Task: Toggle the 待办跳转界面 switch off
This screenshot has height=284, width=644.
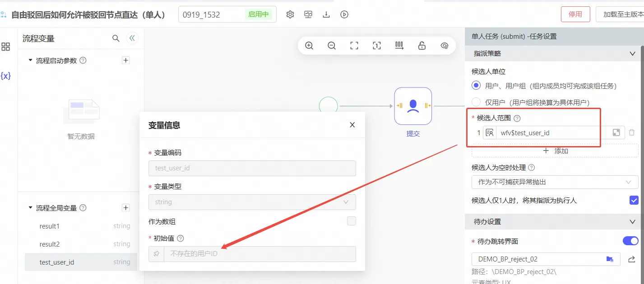Action: tap(630, 241)
